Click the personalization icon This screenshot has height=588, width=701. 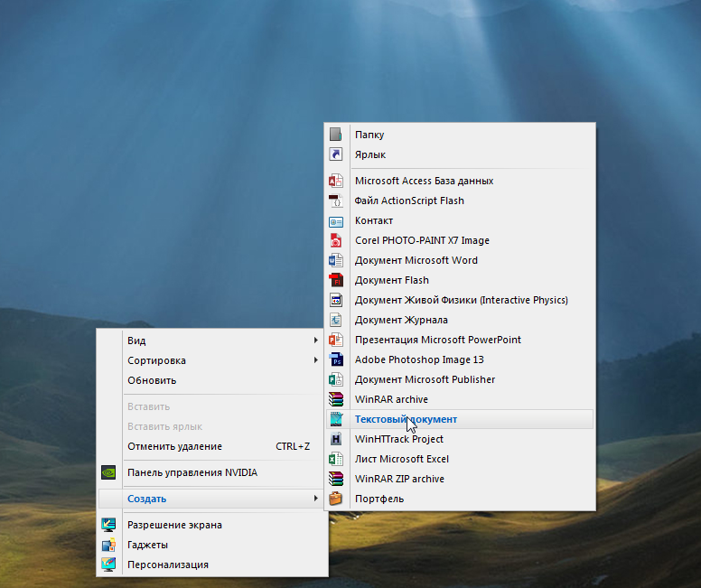coord(108,565)
